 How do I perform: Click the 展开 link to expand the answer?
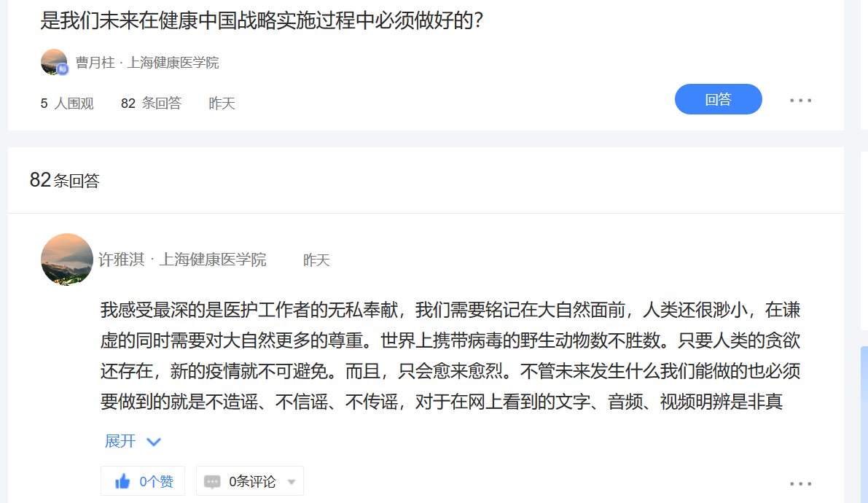pyautogui.click(x=120, y=441)
